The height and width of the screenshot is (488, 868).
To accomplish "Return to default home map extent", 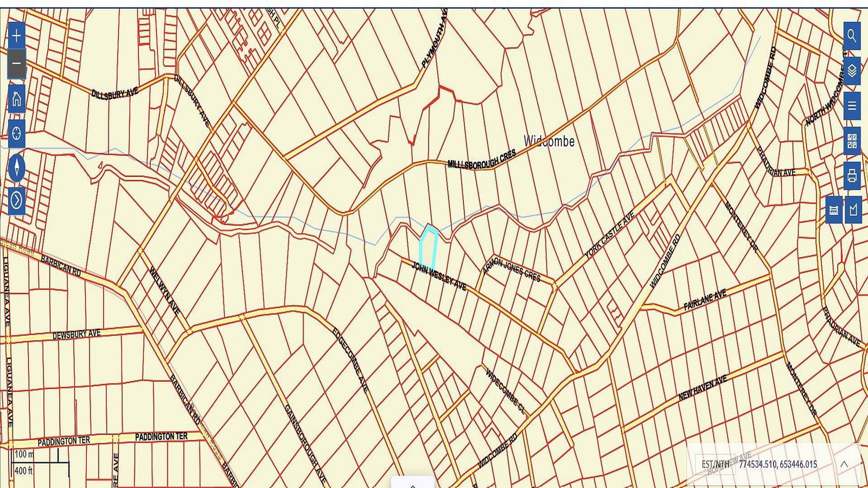I will 16,99.
